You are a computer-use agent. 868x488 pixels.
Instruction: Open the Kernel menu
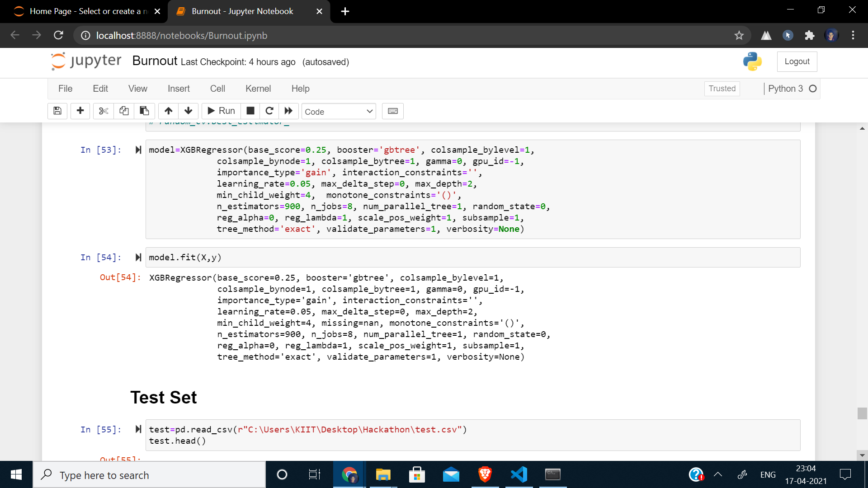(x=258, y=89)
